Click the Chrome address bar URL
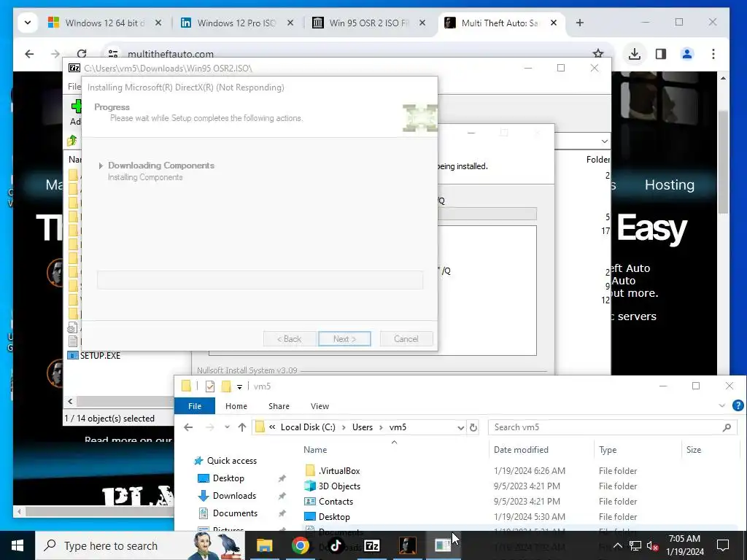747x560 pixels. [171, 54]
